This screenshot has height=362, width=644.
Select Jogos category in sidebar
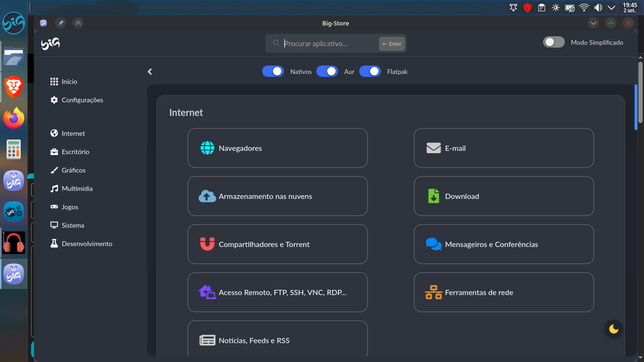pyautogui.click(x=64, y=207)
